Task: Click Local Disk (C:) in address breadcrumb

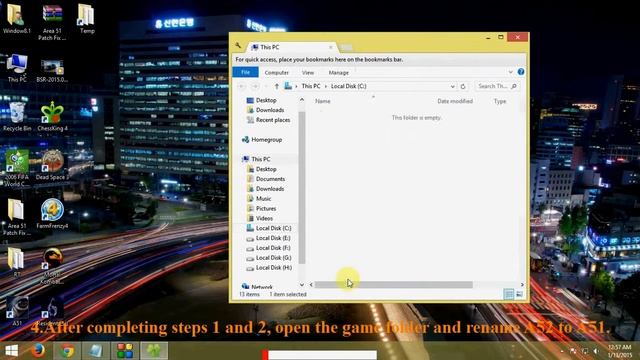Action: pos(349,87)
